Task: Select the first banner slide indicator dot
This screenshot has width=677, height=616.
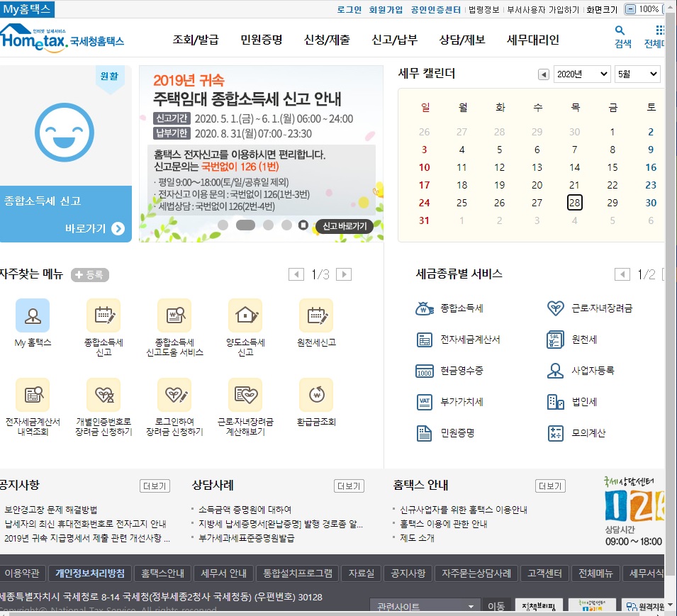Action: tap(223, 225)
